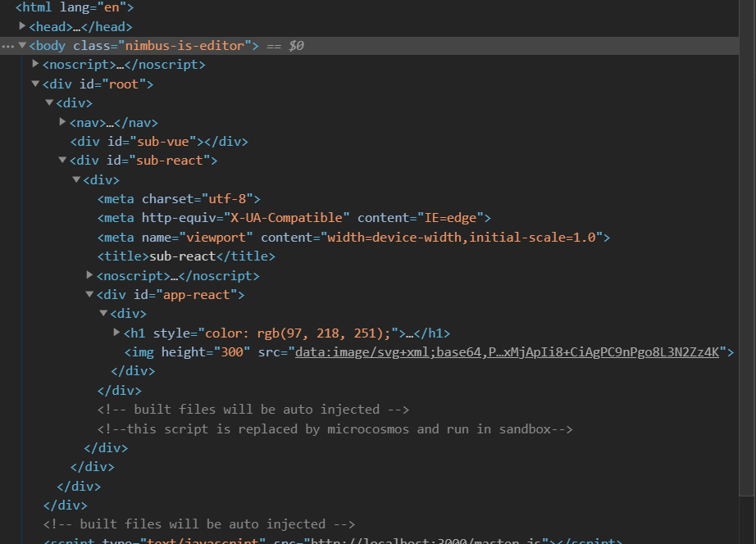Collapse the div id sub-react node
Screen dimensions: 756x544
click(x=62, y=160)
